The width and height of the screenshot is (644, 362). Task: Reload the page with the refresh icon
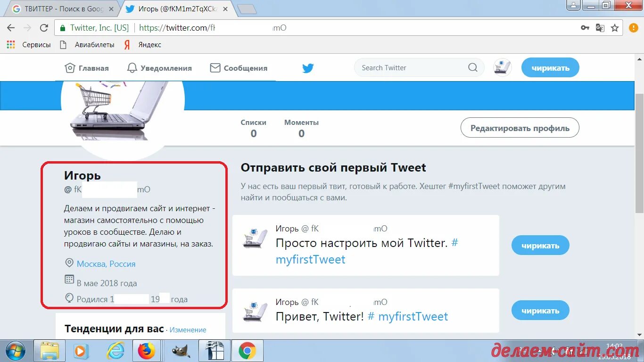click(44, 28)
